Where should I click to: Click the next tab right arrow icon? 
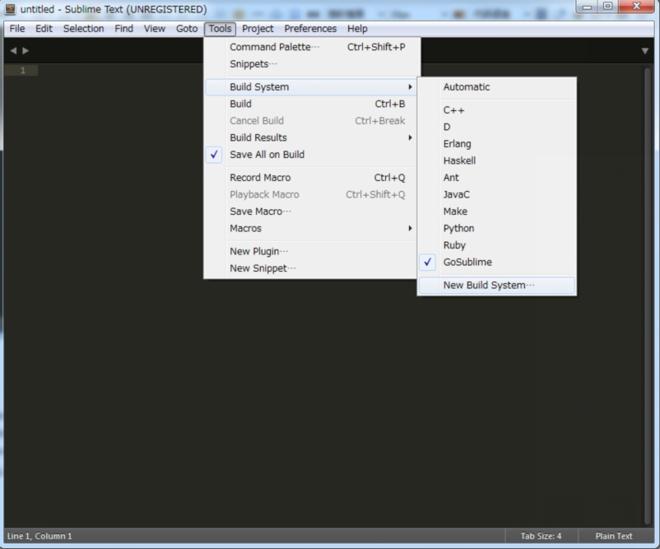[26, 51]
